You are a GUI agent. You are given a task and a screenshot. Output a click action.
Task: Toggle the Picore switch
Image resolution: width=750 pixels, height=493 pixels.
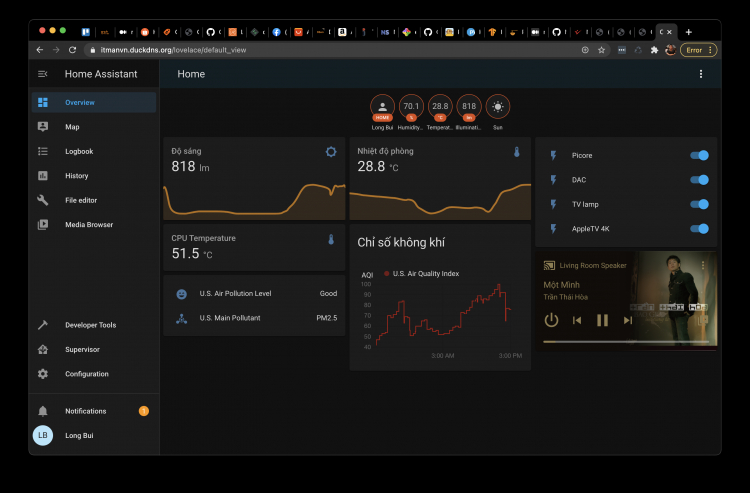[x=699, y=155]
